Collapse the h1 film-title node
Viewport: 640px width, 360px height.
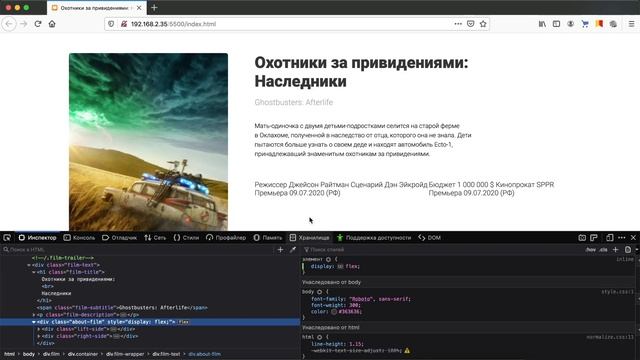tap(34, 272)
